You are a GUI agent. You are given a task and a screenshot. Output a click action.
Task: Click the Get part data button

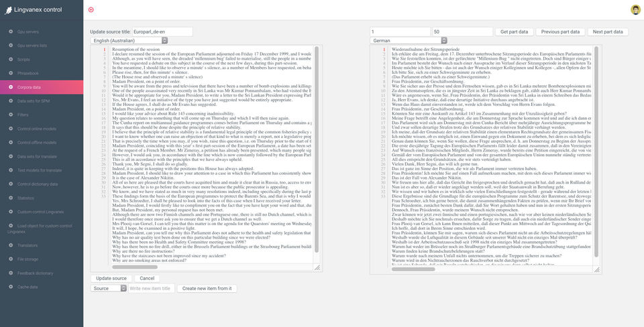(515, 32)
